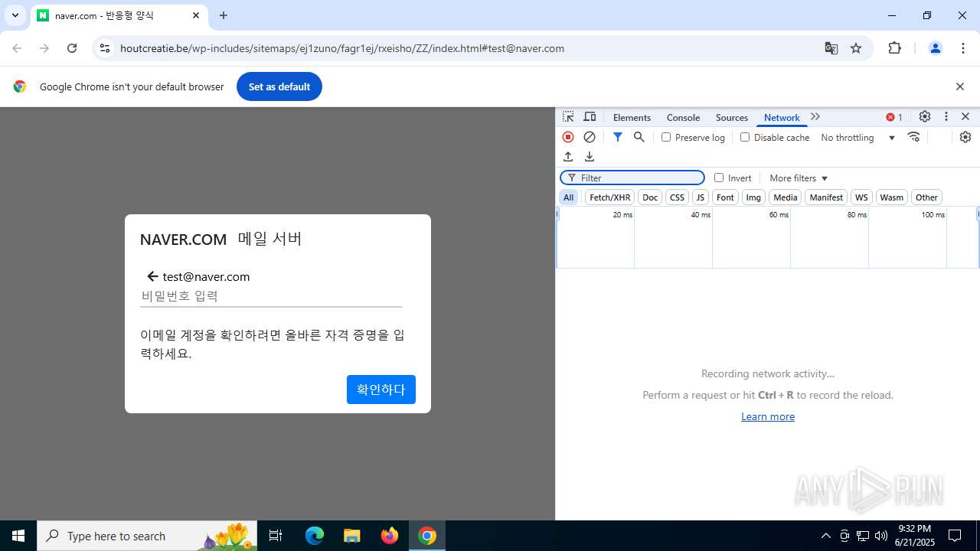This screenshot has height=551, width=980.
Task: Show more DevTools tabs chevron
Action: [815, 117]
